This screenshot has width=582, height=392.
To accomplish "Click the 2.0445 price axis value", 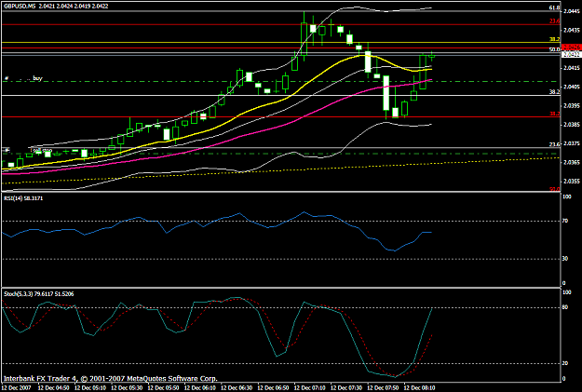I will (x=571, y=11).
